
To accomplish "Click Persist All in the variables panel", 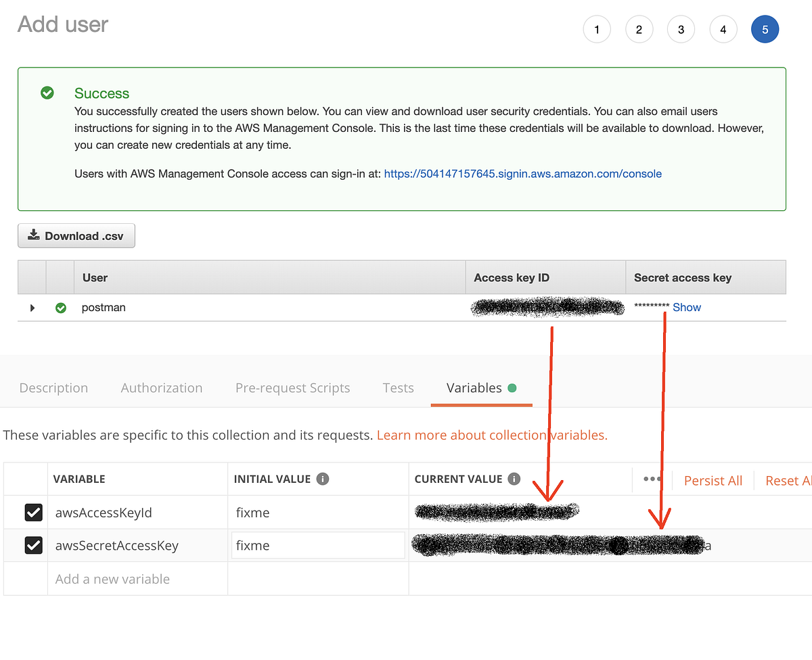I will [713, 480].
